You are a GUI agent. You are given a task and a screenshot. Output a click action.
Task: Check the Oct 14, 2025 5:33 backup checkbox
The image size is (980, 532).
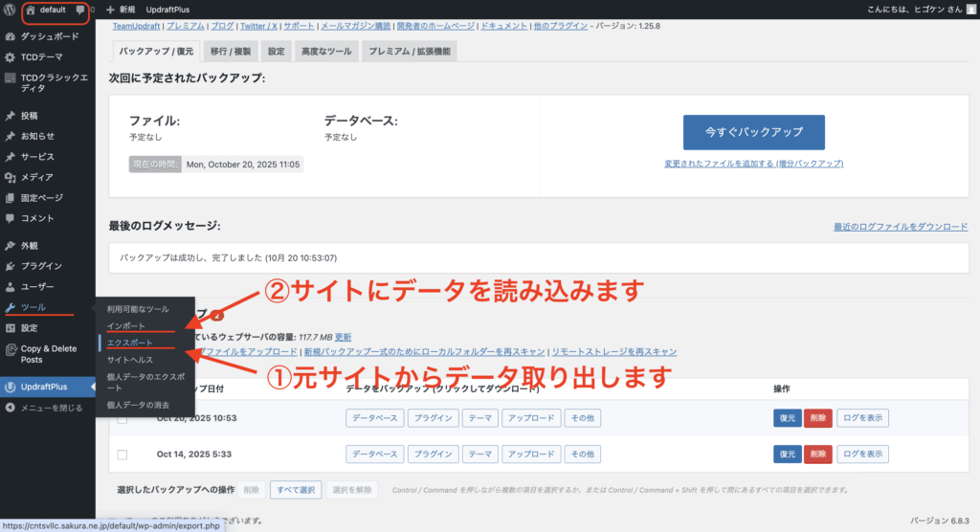[122, 454]
